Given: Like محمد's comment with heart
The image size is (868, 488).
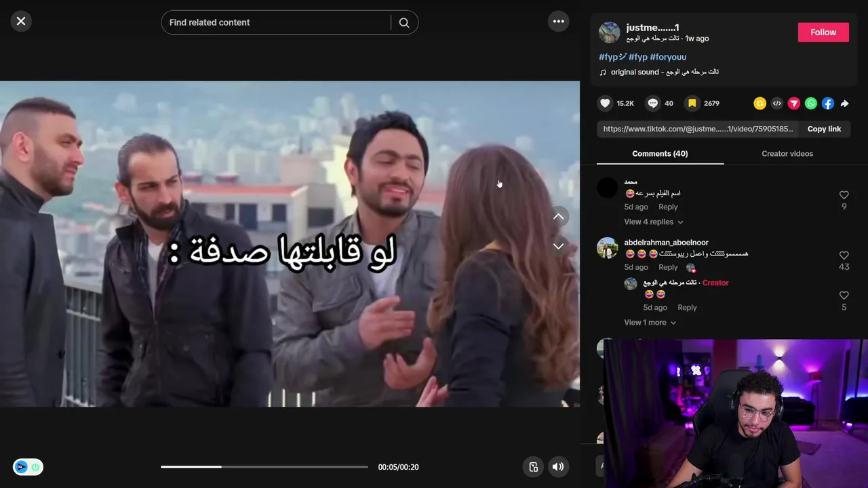Looking at the screenshot, I should coord(844,195).
